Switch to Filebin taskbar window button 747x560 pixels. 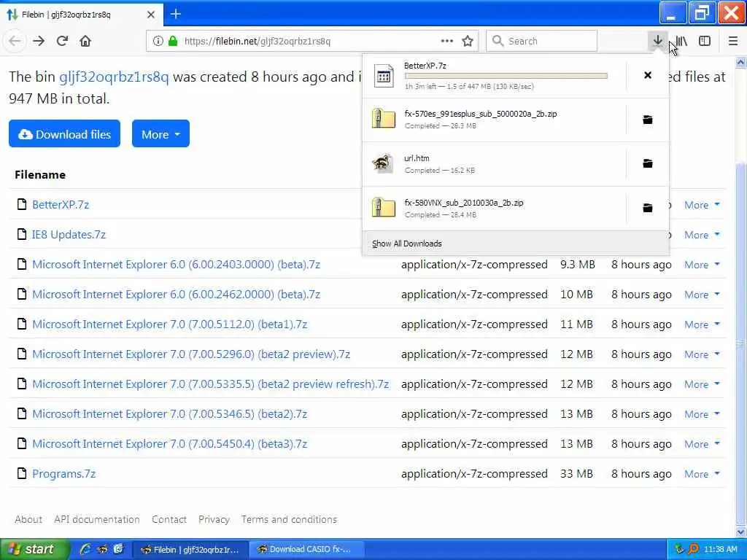pos(190,549)
